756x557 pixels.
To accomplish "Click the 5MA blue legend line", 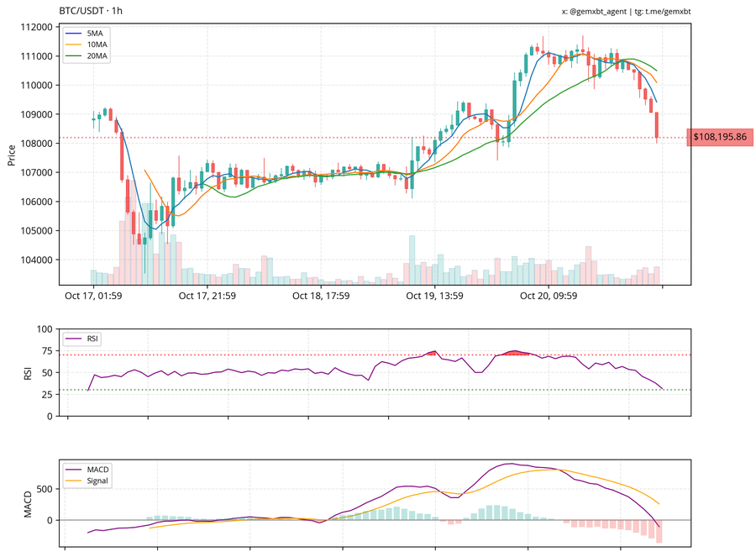I will 74,33.
